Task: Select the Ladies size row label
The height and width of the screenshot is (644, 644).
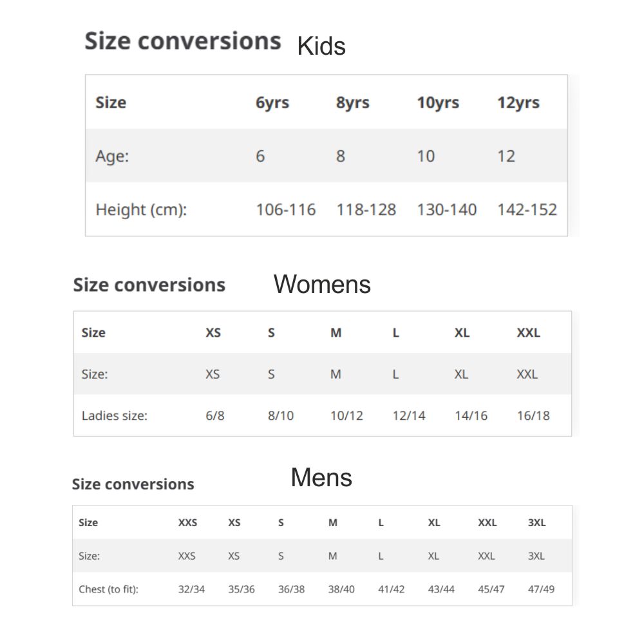Action: click(x=114, y=415)
